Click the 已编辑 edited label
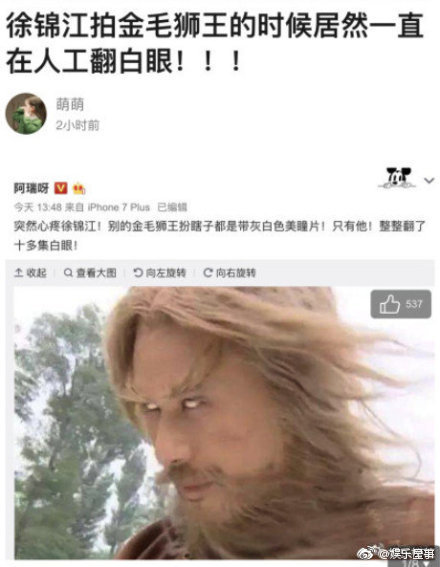Viewport: 440px width, 567px height. pos(172,207)
